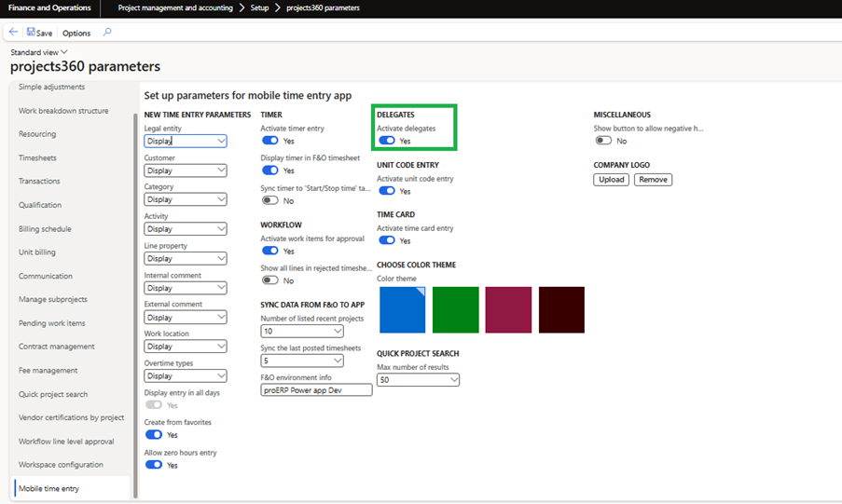Open Sync the last posted timesheets dropdown

tap(302, 361)
